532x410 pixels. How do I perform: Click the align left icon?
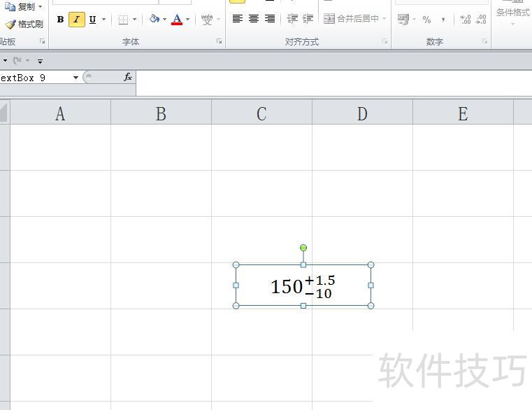[238, 19]
